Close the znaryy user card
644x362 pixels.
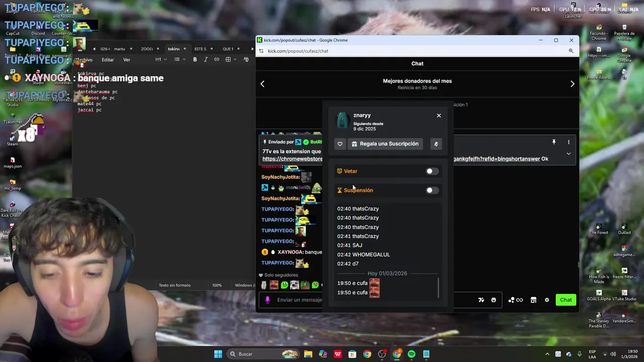coord(439,116)
